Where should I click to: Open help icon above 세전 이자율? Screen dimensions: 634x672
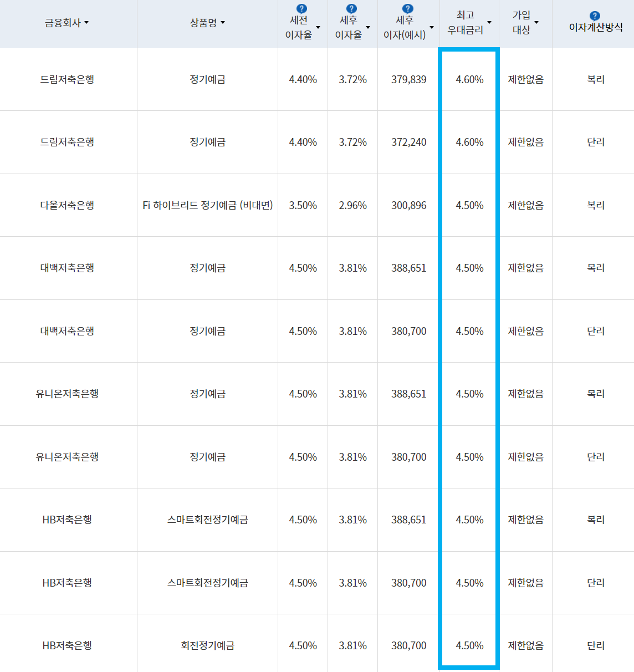301,8
